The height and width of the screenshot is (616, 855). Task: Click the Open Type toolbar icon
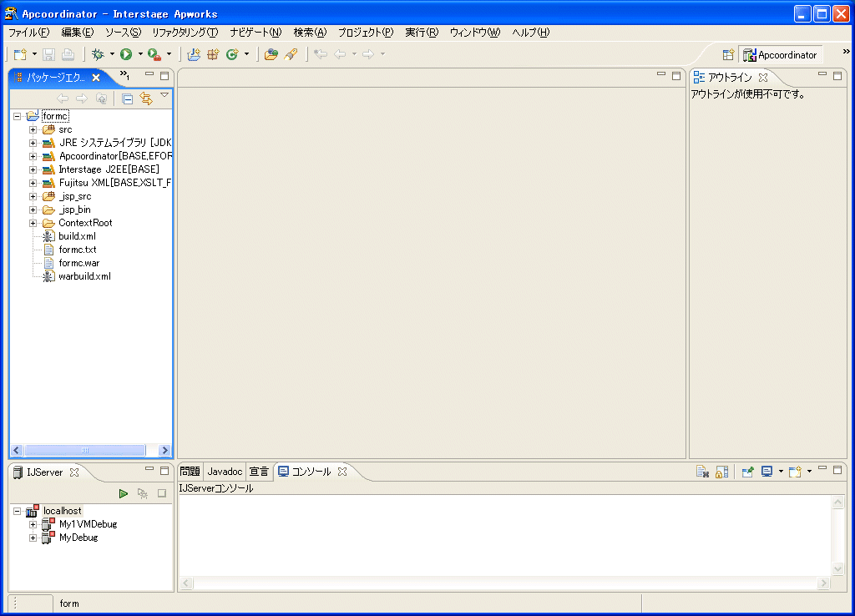271,54
